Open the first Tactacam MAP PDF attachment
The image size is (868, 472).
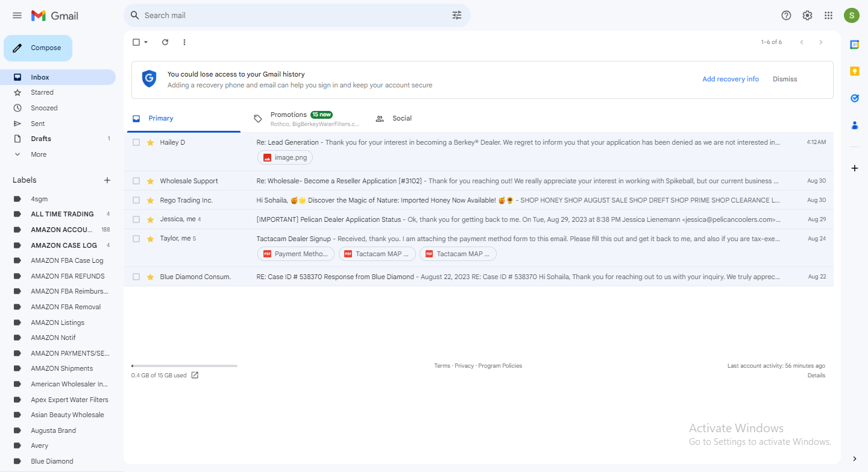(377, 254)
